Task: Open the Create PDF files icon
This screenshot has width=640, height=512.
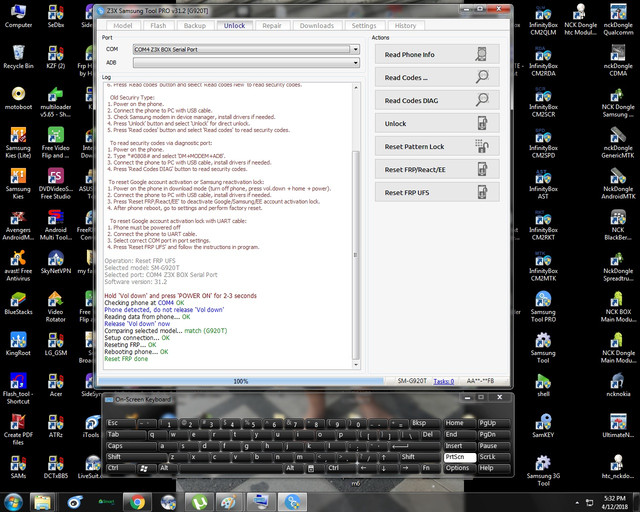Action: (x=18, y=430)
